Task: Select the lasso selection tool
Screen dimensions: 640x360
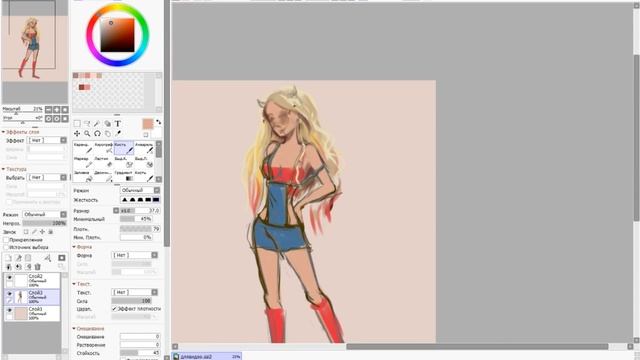Action: pyautogui.click(x=87, y=123)
